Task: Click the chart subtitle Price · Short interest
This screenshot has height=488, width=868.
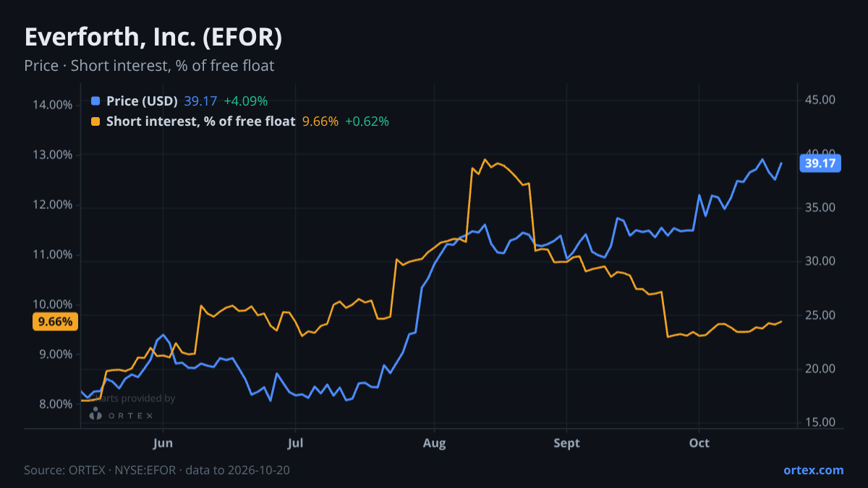Action: click(149, 66)
